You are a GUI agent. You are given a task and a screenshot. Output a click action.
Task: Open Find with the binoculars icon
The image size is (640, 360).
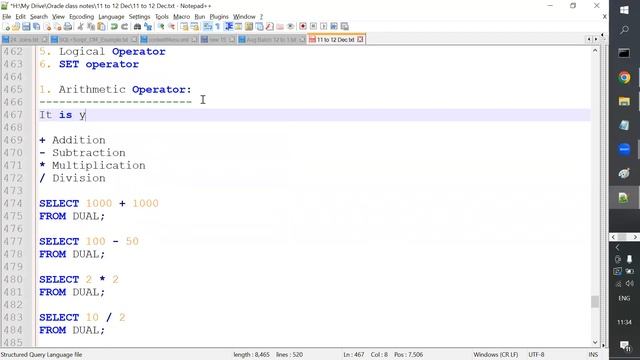pyautogui.click(x=137, y=27)
